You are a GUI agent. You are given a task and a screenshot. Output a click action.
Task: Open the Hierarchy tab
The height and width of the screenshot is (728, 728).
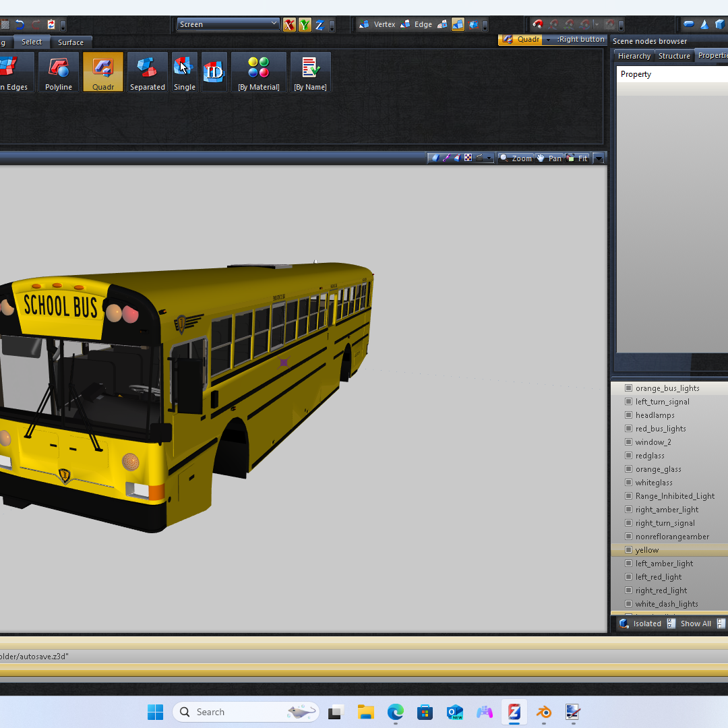[634, 56]
